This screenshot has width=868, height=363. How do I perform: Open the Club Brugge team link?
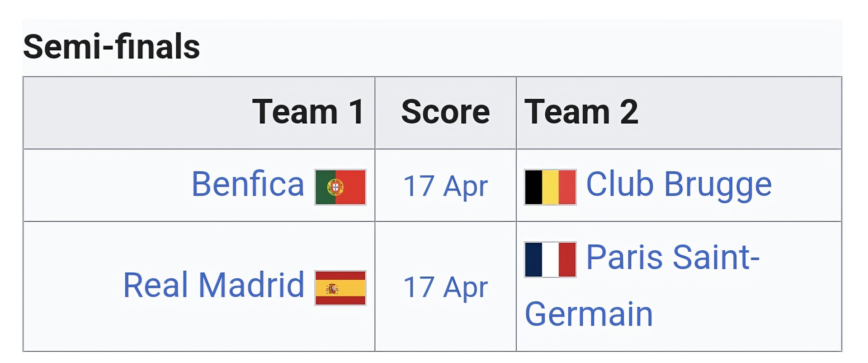(x=679, y=184)
